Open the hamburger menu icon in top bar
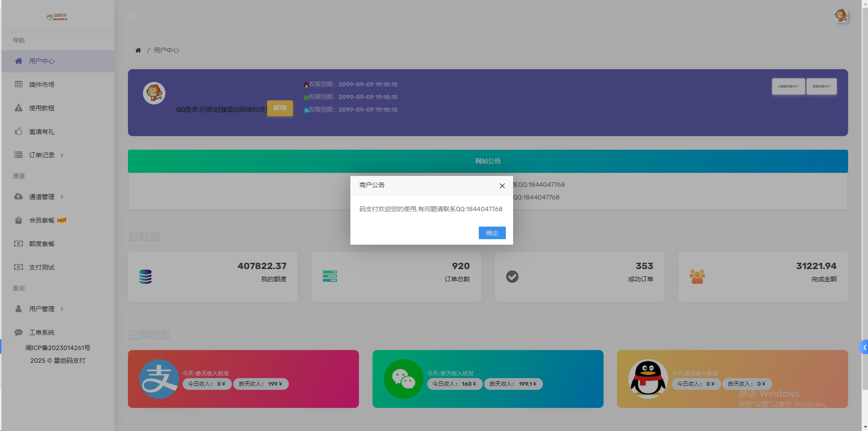The height and width of the screenshot is (431, 868). pos(132,16)
